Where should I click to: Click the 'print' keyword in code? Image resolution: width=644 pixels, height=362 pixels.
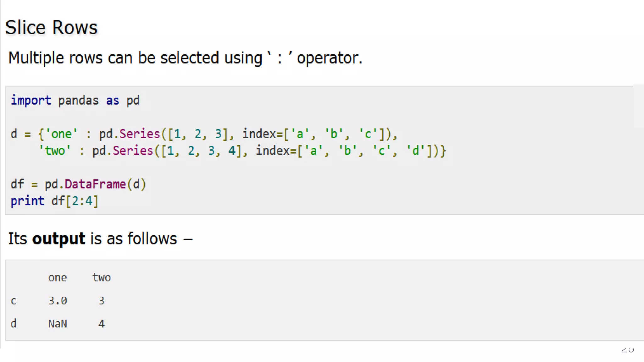(x=27, y=201)
